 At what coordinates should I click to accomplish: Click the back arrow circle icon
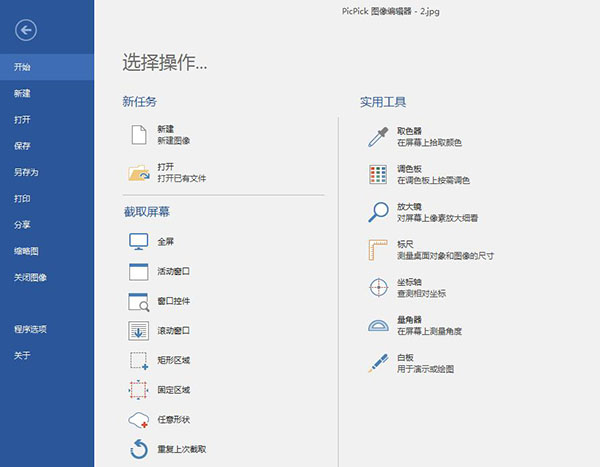27,31
